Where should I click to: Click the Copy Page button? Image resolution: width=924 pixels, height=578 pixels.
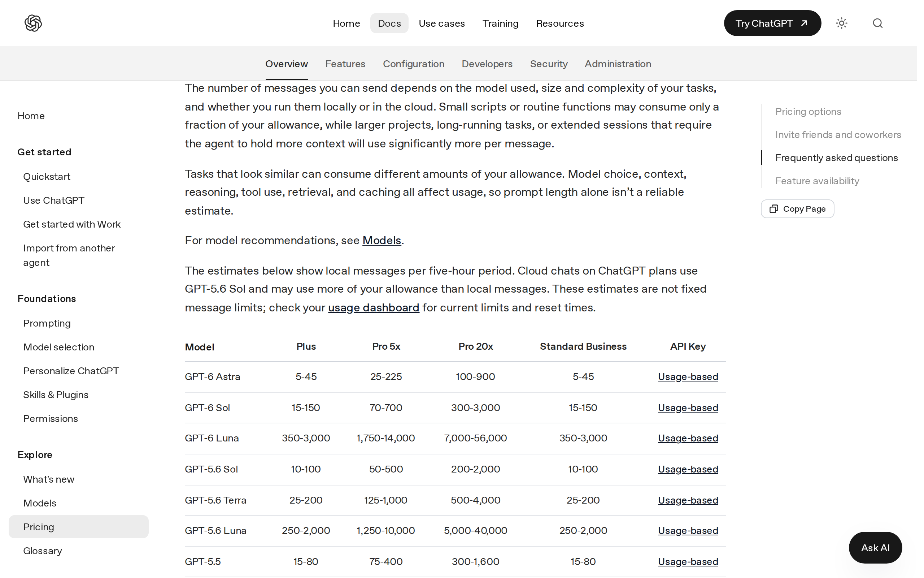(x=797, y=209)
